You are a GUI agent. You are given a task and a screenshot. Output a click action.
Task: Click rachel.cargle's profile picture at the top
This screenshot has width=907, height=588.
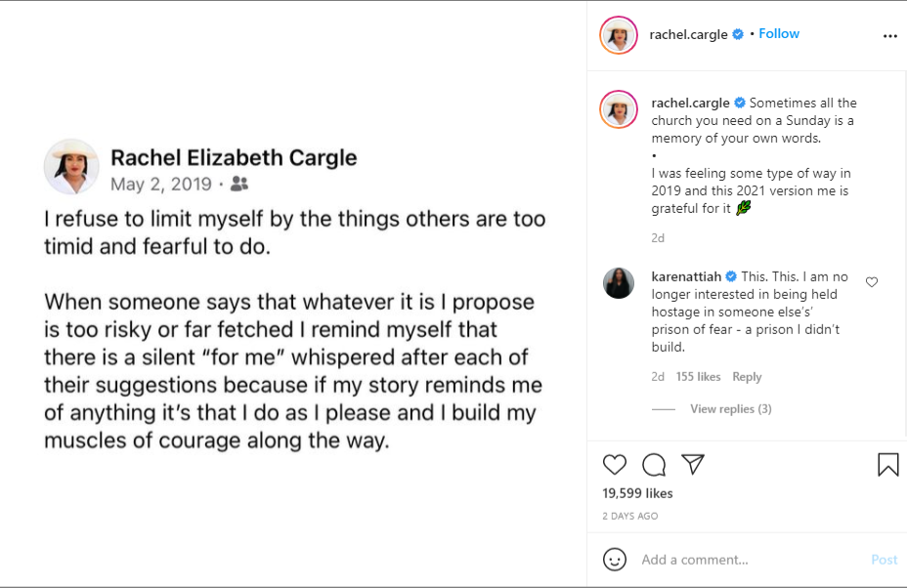[x=618, y=34]
